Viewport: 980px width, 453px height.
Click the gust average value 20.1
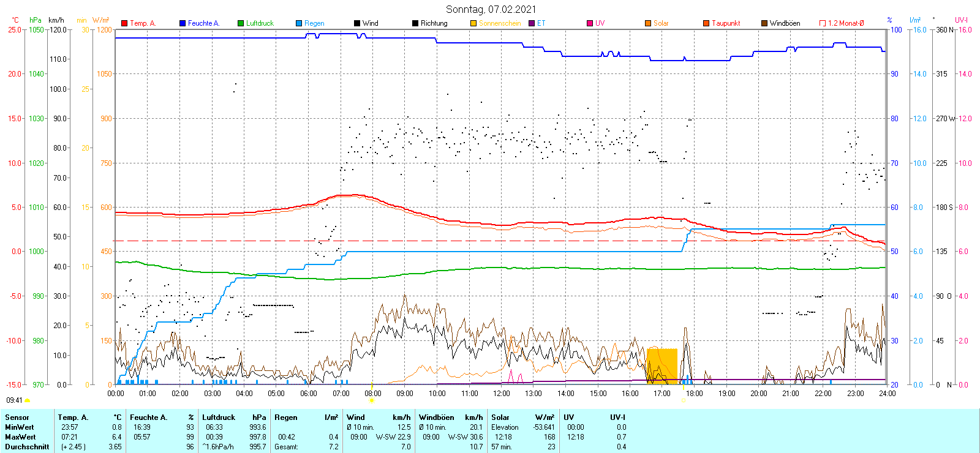(477, 427)
